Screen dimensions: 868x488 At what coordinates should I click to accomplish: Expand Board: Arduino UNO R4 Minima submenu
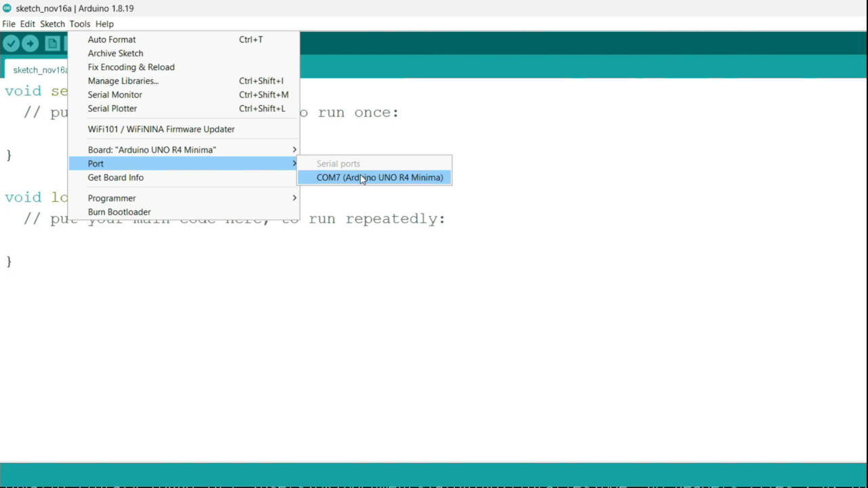184,150
